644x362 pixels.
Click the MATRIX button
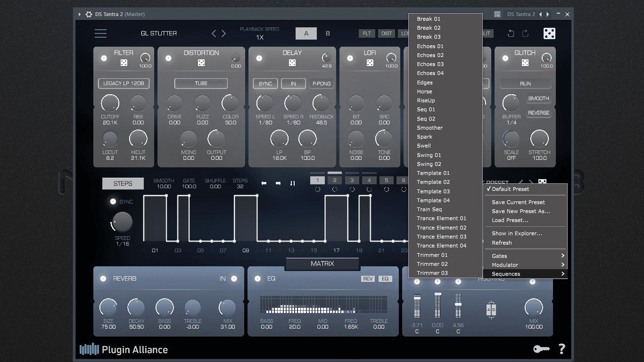(322, 264)
